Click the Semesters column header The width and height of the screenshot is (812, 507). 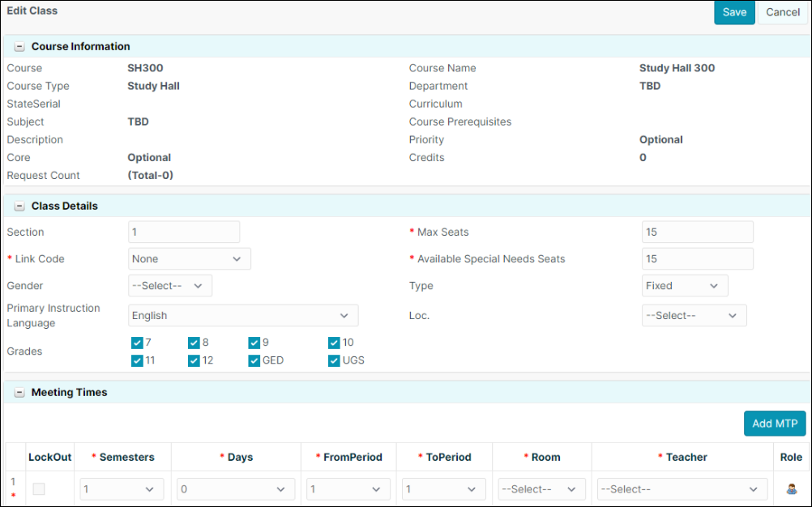tap(122, 458)
